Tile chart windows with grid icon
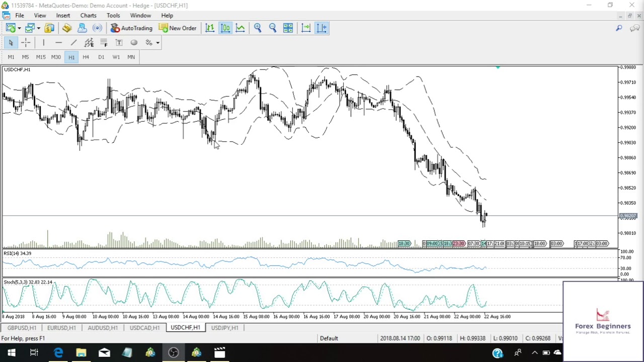 pos(288,28)
